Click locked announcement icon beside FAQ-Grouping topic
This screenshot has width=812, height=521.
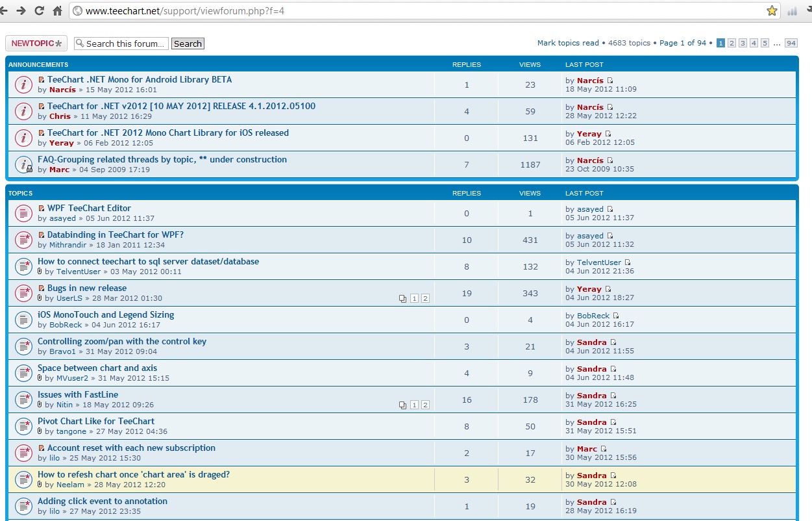(23, 164)
